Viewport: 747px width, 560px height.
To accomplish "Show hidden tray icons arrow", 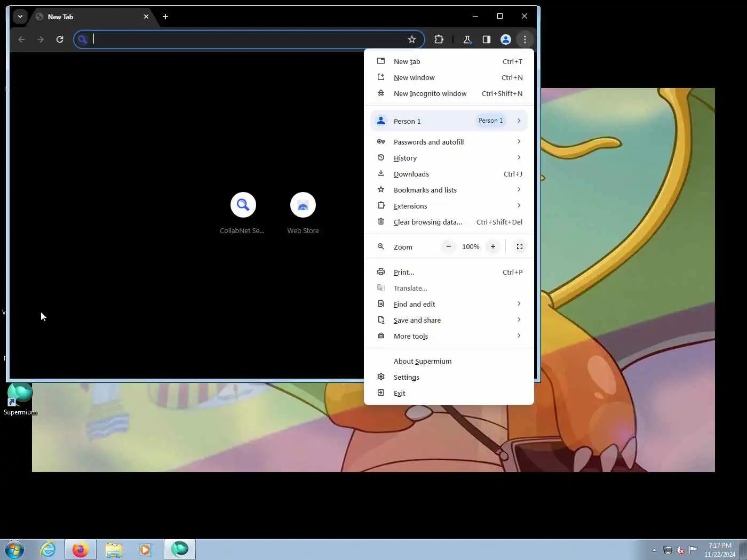I will tap(654, 550).
